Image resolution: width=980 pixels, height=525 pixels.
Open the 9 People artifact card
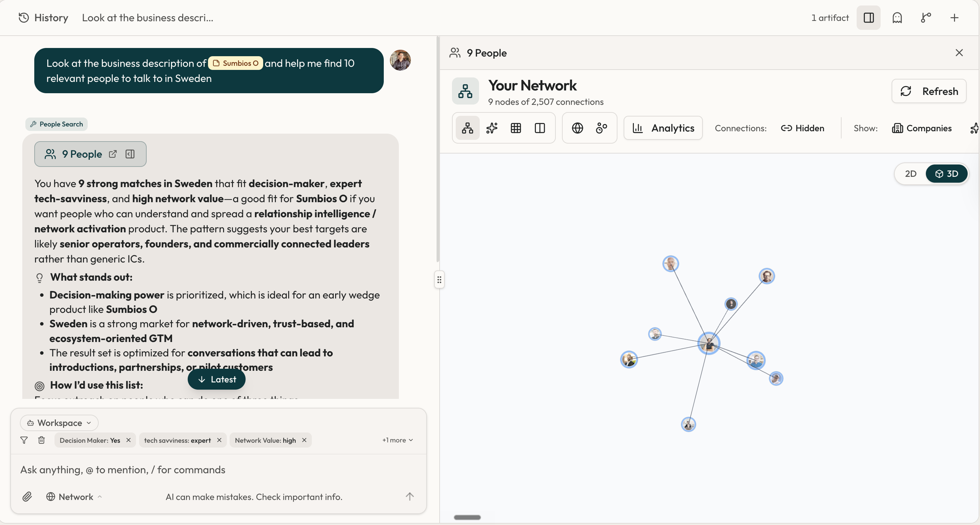tap(90, 154)
